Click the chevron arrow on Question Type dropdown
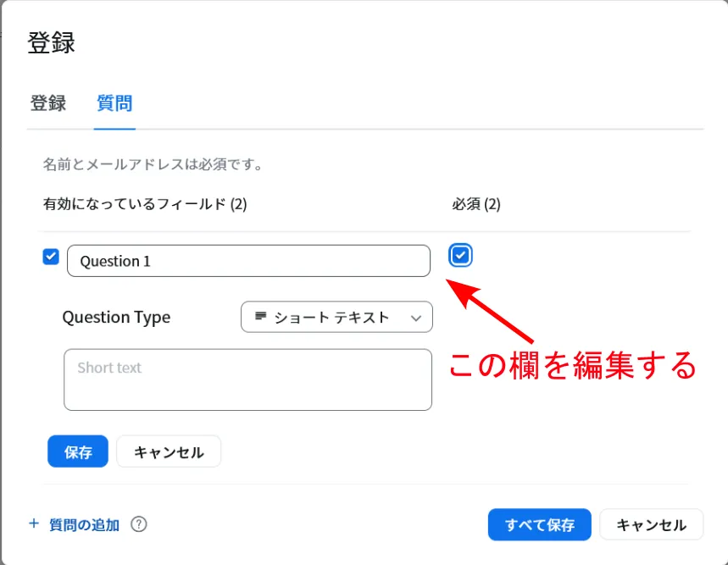 coord(415,319)
